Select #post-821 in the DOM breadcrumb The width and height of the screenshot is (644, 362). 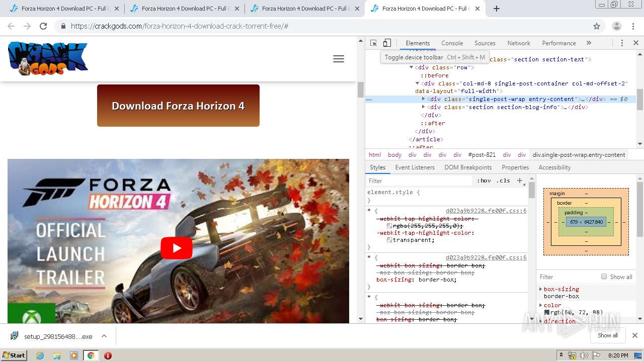pyautogui.click(x=482, y=155)
